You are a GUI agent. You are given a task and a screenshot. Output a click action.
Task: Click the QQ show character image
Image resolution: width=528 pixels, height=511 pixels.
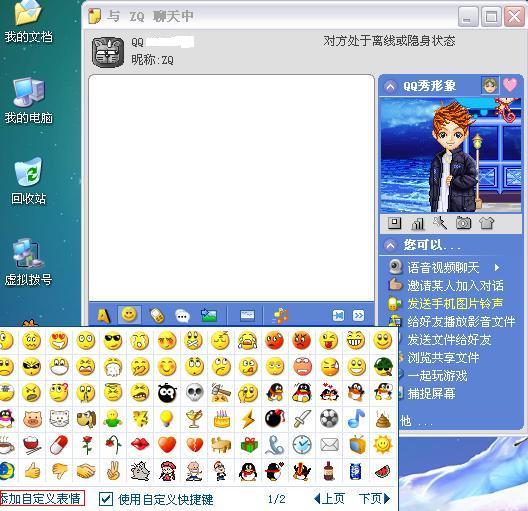pos(451,155)
